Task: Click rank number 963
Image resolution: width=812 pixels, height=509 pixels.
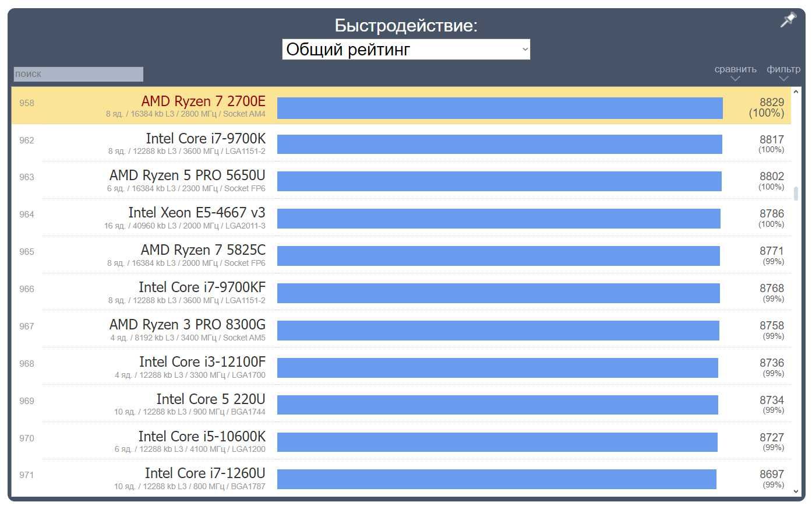Action: click(x=27, y=177)
